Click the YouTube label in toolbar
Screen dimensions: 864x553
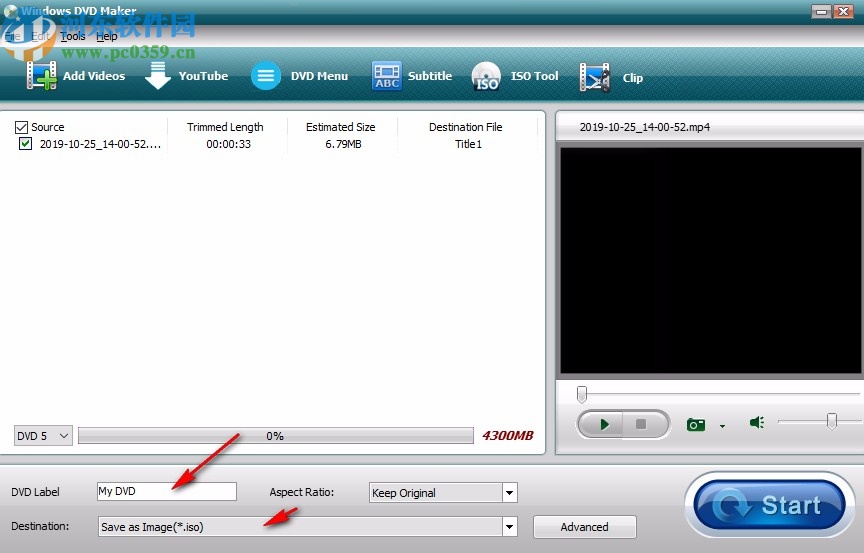203,76
